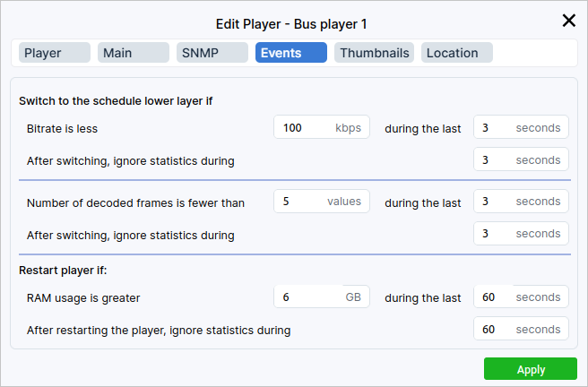Viewport: 588px width, 387px height.
Task: Go to the SNMP tab
Action: tap(212, 53)
